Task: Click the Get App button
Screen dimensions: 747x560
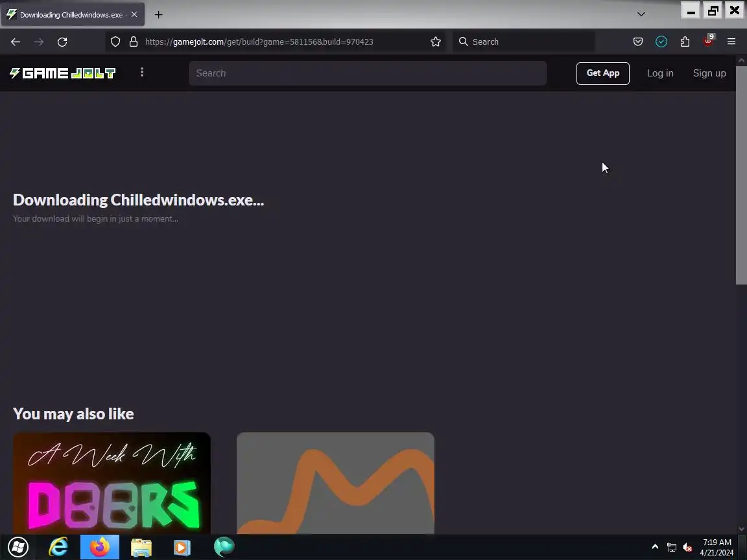Action: click(x=602, y=73)
